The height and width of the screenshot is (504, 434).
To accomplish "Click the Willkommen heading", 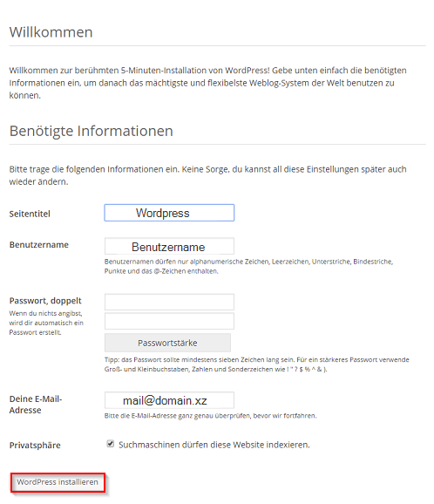I will point(51,32).
